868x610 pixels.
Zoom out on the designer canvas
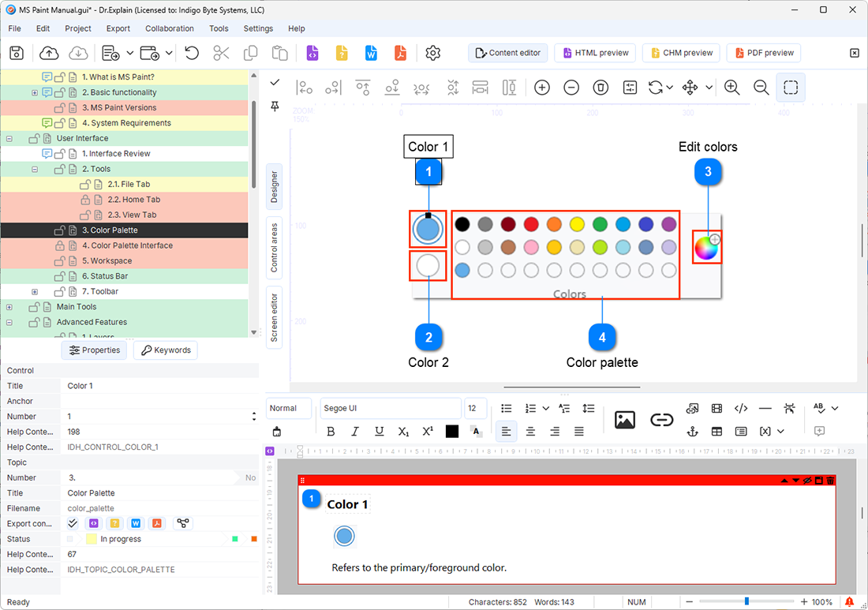(x=761, y=88)
